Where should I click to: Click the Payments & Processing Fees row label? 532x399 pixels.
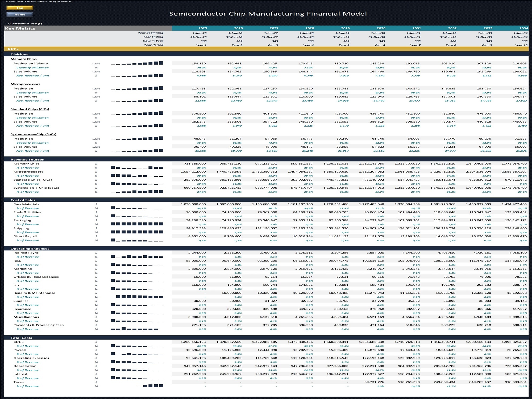click(x=39, y=325)
